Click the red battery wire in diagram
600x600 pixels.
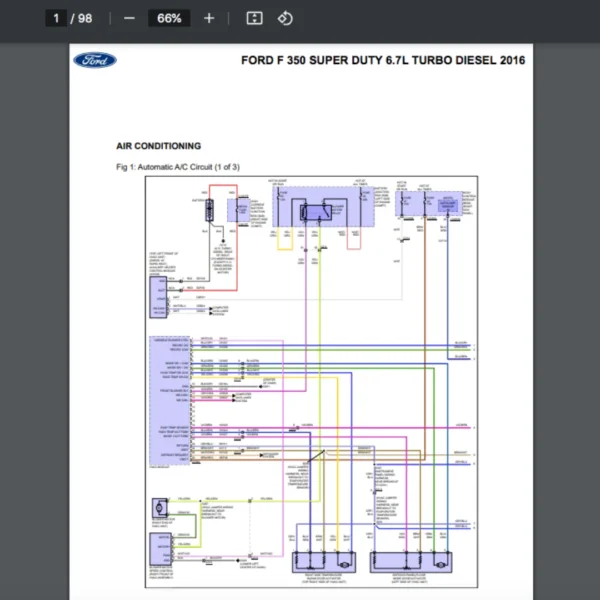[x=236, y=260]
